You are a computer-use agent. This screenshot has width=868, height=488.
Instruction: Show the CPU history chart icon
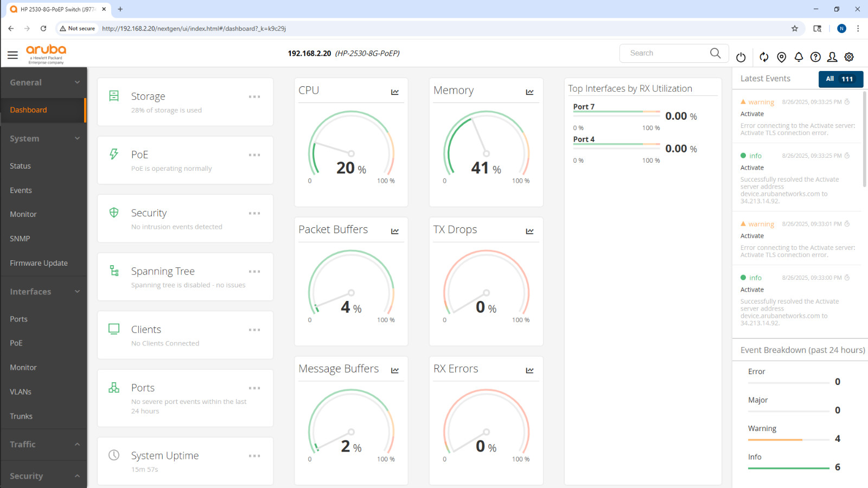click(395, 92)
